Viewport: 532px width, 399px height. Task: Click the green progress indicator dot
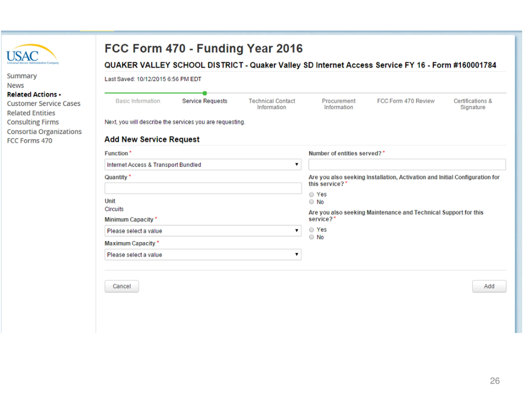pos(205,93)
